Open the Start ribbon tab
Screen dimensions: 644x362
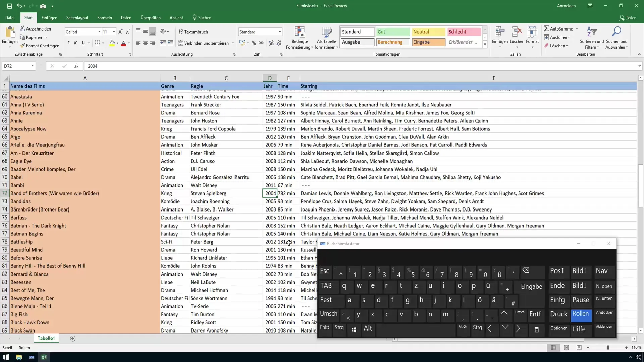(x=28, y=18)
